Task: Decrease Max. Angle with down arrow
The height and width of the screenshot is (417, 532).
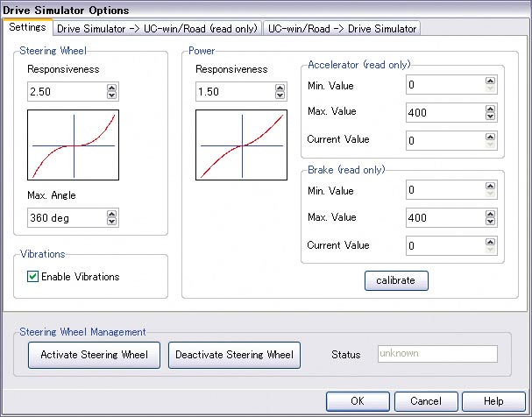Action: (111, 222)
